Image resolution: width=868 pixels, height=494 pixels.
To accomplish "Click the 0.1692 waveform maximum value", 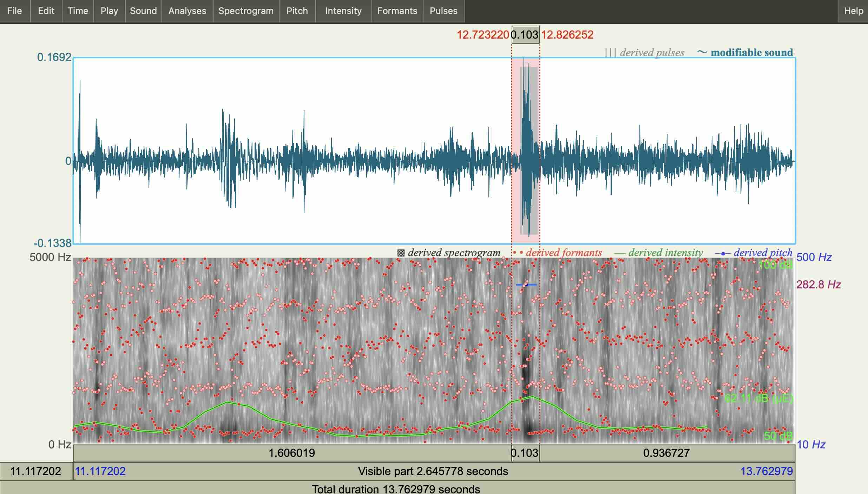I will 54,57.
